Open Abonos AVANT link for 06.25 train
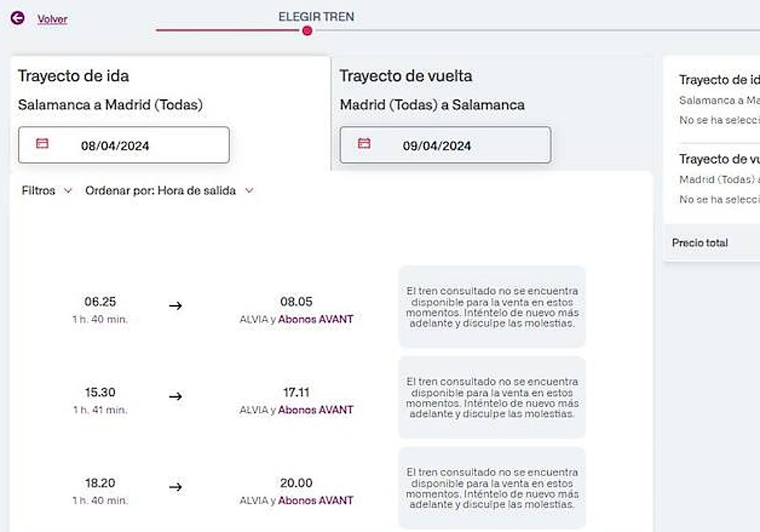Viewport: 760px width, 532px height. [x=315, y=319]
